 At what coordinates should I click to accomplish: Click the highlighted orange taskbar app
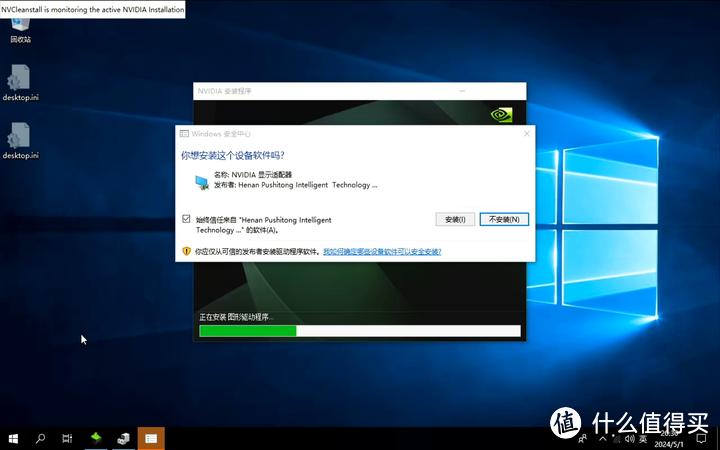tap(151, 438)
